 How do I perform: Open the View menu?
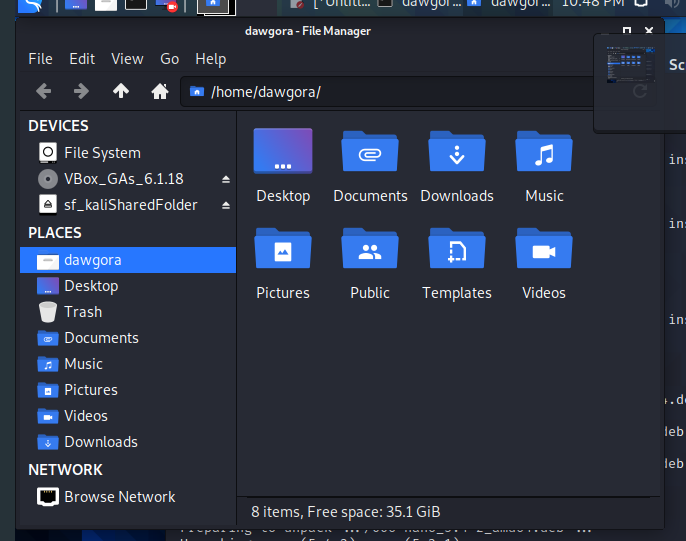click(x=127, y=59)
